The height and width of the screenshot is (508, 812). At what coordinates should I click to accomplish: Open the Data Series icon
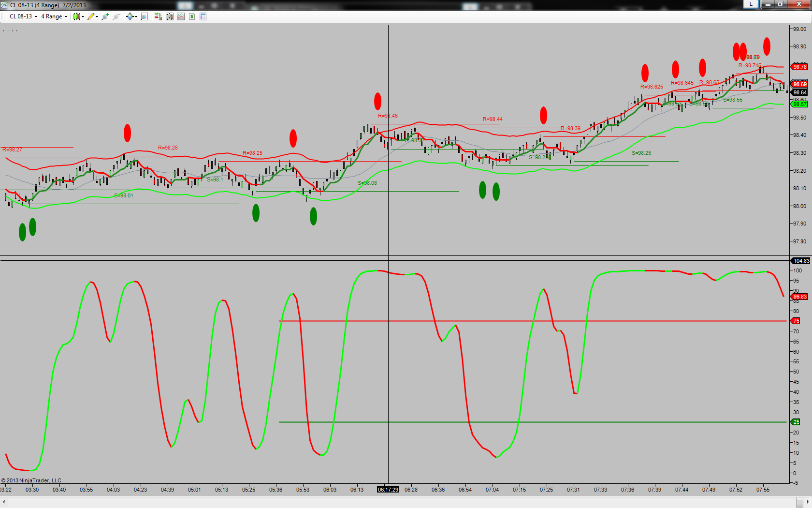coord(169,16)
